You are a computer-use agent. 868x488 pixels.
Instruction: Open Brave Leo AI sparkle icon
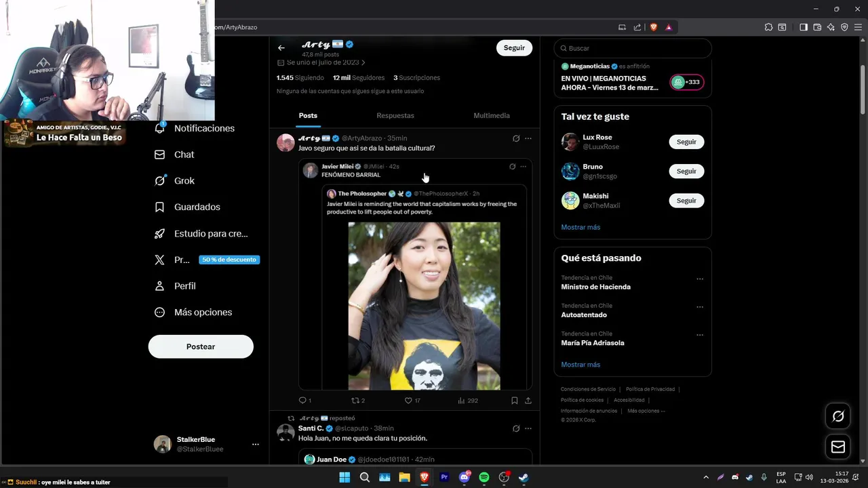831,27
